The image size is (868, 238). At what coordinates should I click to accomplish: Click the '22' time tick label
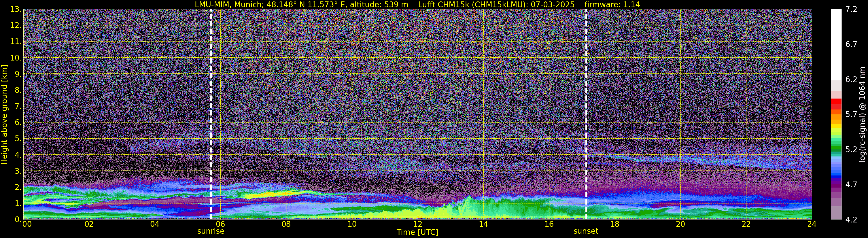pyautogui.click(x=746, y=224)
